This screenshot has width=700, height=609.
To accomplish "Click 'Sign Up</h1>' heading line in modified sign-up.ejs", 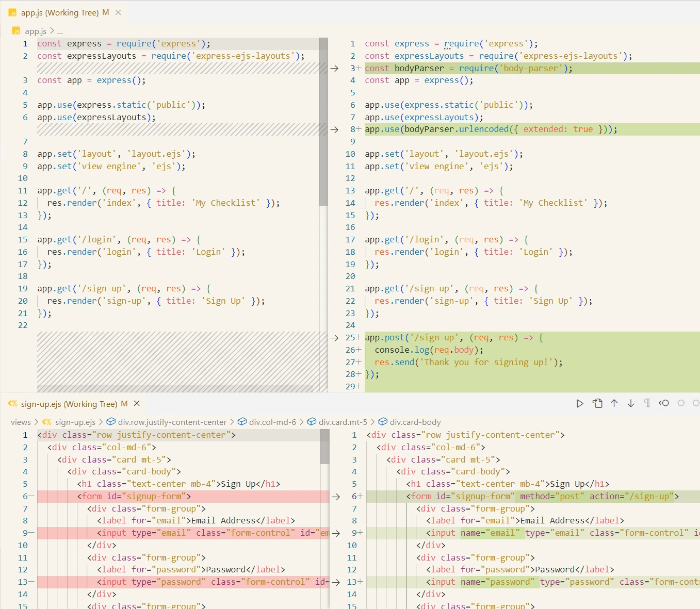I will pyautogui.click(x=508, y=484).
